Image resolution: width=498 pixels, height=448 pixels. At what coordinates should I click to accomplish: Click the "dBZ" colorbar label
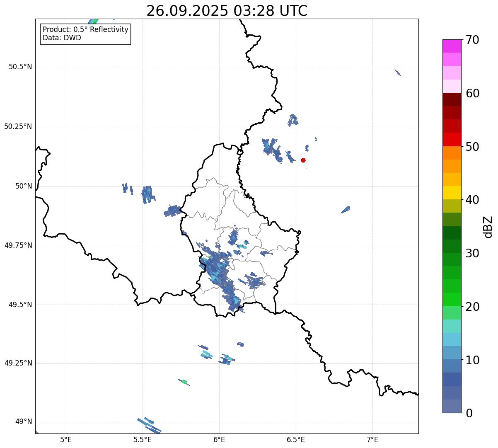click(x=488, y=227)
